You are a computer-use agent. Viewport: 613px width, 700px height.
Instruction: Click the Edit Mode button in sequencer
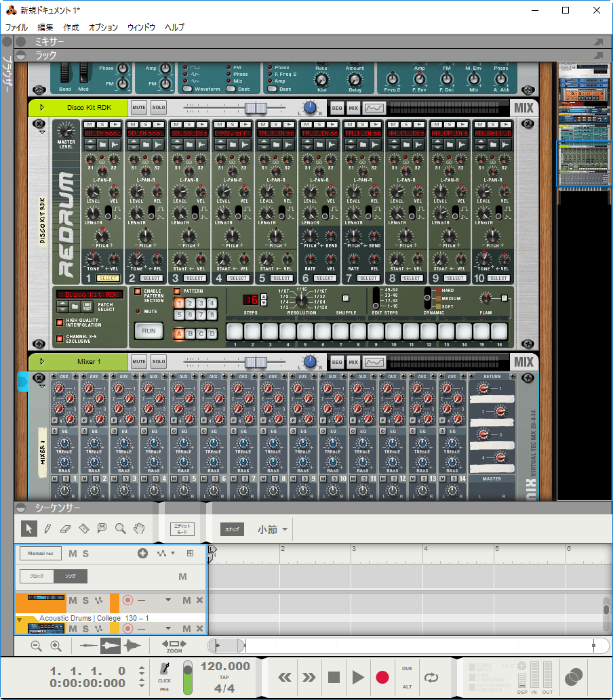pyautogui.click(x=182, y=529)
